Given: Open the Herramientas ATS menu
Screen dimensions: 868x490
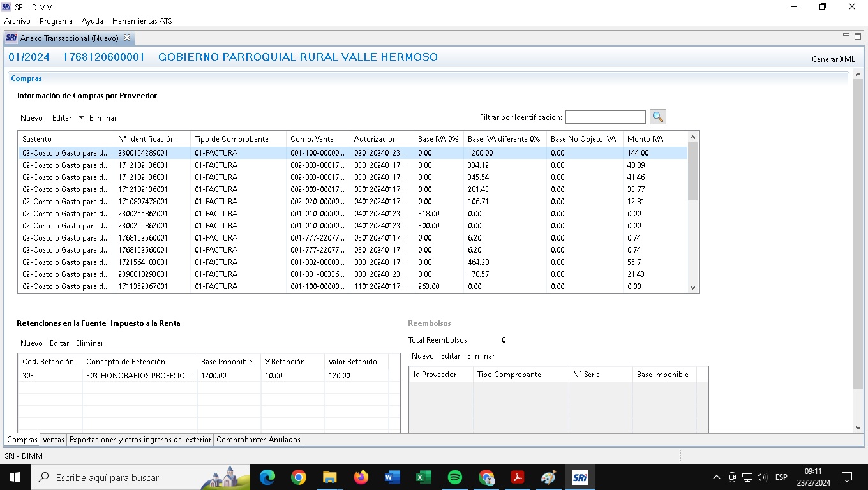Looking at the screenshot, I should click(142, 21).
